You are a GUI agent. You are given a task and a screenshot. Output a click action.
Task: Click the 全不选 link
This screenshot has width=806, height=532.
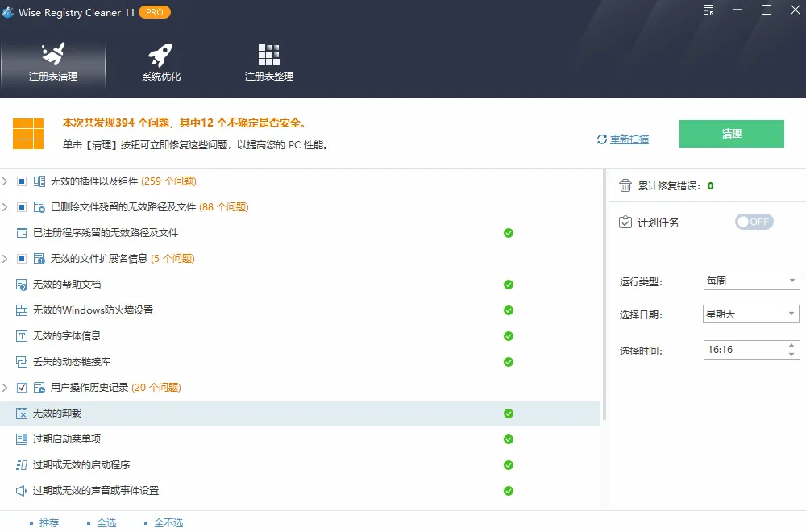(168, 523)
